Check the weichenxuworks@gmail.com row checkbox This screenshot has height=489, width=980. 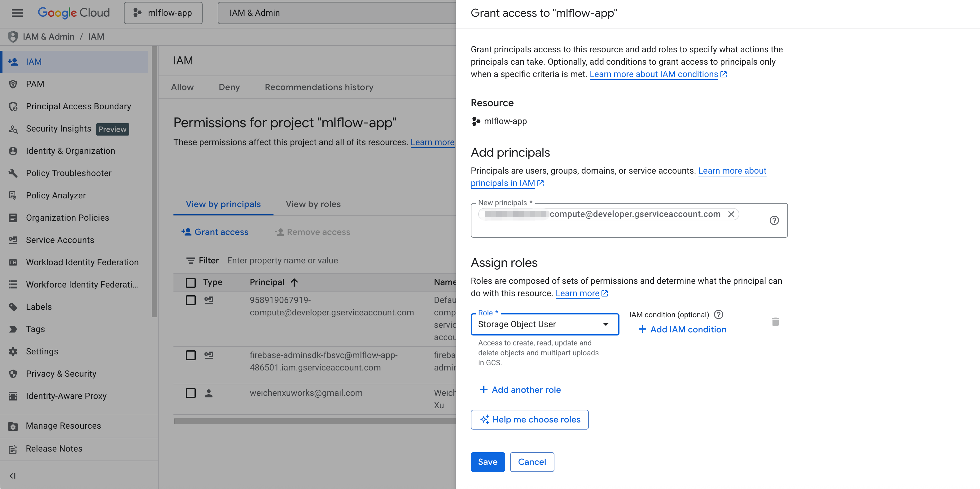pos(190,393)
